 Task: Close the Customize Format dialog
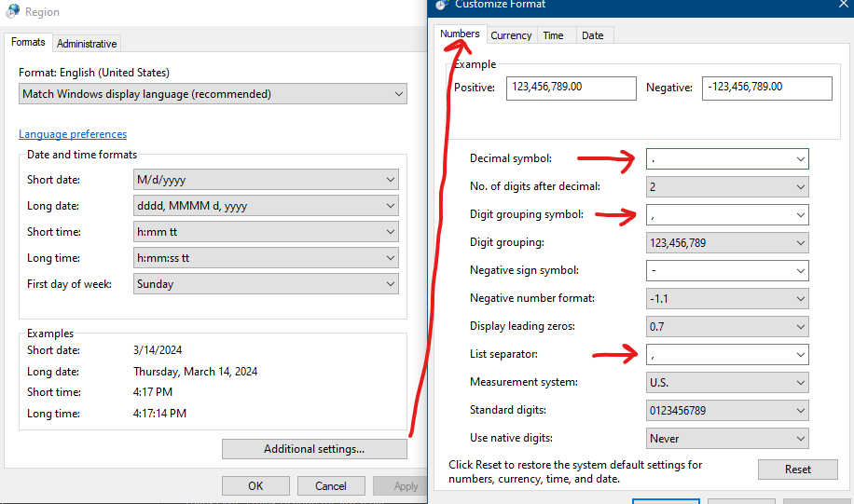[x=843, y=5]
